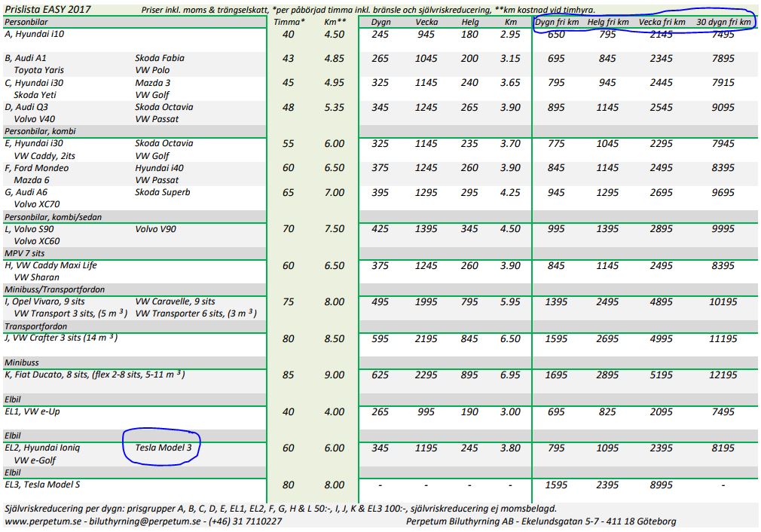
Task: Click the 'VW Caravelle, 9 sits' entry
Action: (x=176, y=301)
